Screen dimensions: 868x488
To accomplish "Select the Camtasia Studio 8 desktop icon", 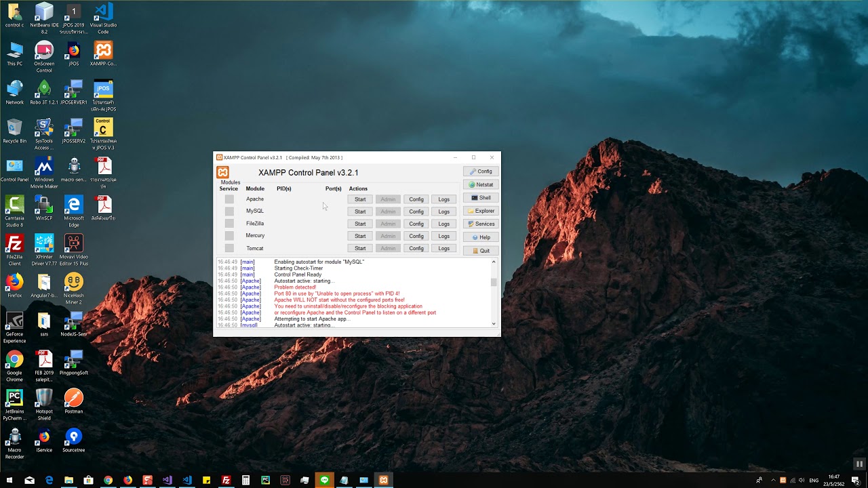I will pyautogui.click(x=14, y=211).
